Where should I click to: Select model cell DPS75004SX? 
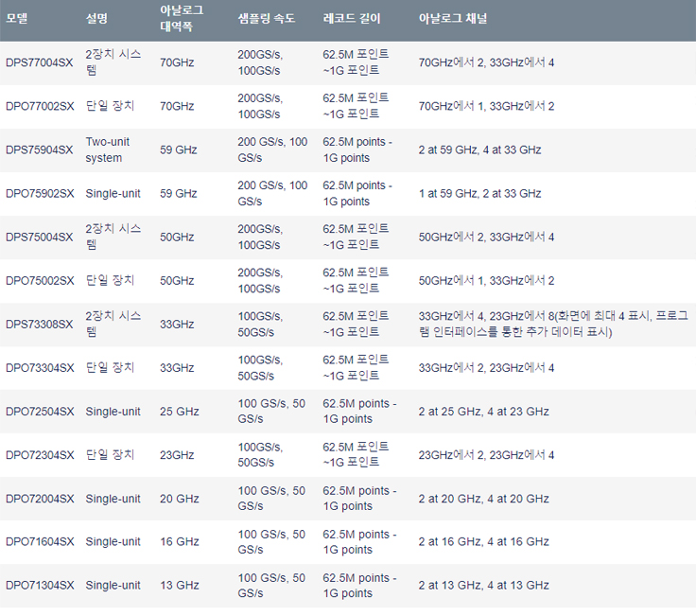click(x=39, y=238)
